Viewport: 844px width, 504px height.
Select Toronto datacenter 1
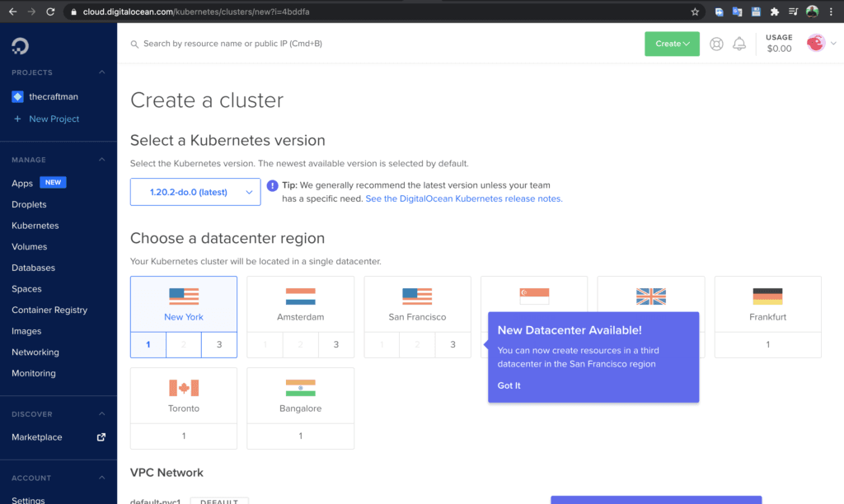184,436
